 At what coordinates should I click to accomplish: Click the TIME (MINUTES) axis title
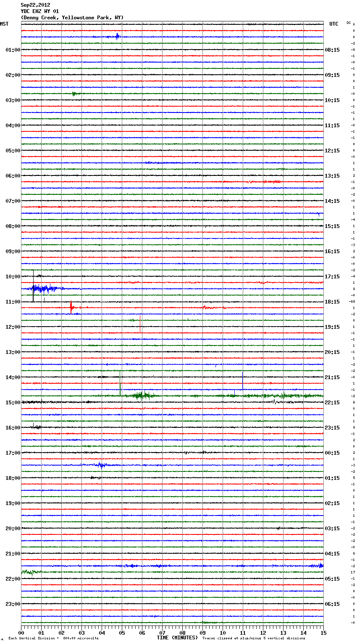point(177,638)
